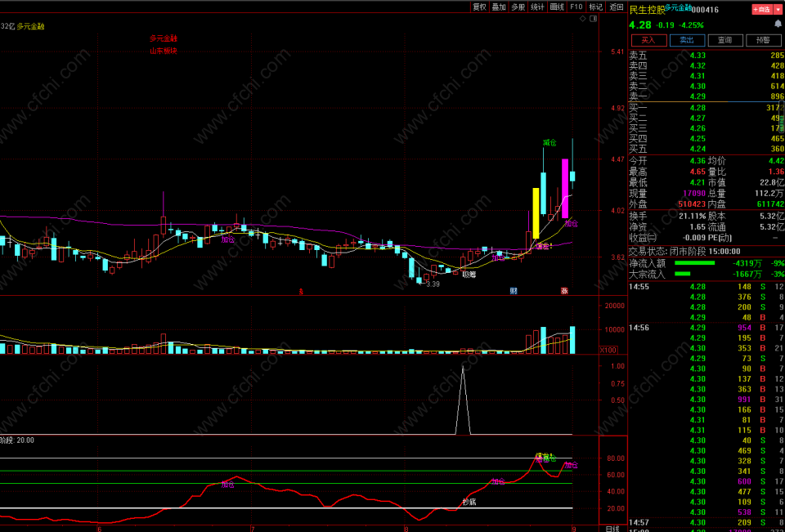Open the 叠加 overlay option
The image size is (785, 532).
tap(499, 7)
